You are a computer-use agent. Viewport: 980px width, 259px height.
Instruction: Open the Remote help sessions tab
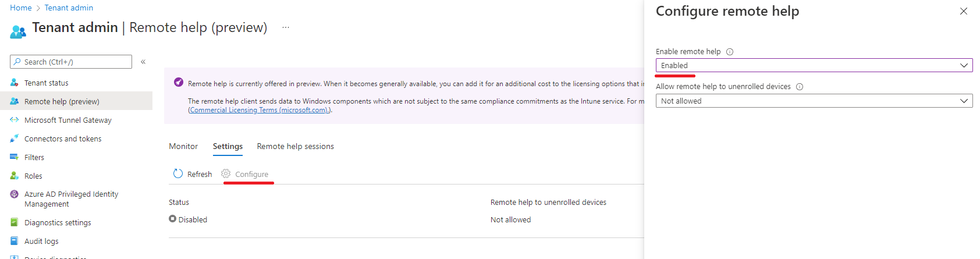tap(295, 147)
